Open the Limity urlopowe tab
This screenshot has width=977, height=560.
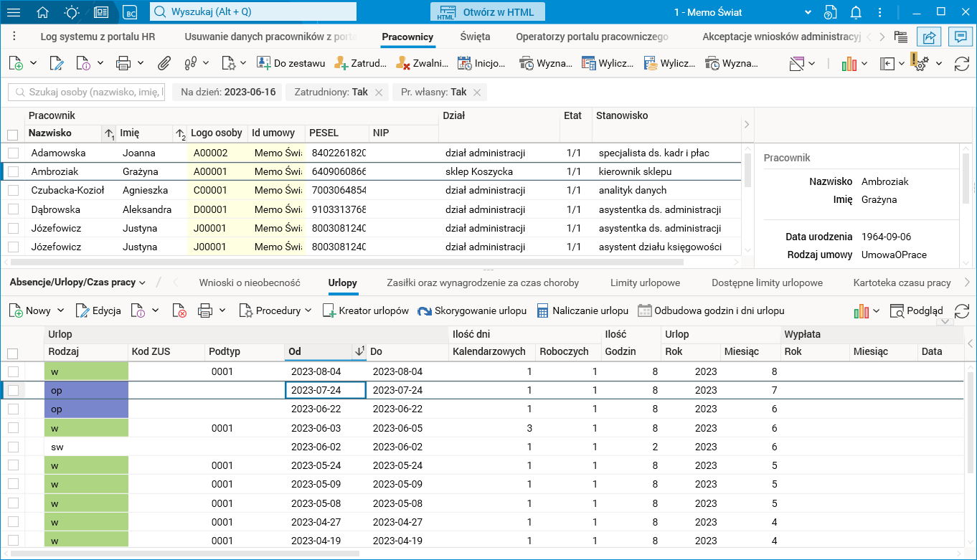click(x=645, y=283)
